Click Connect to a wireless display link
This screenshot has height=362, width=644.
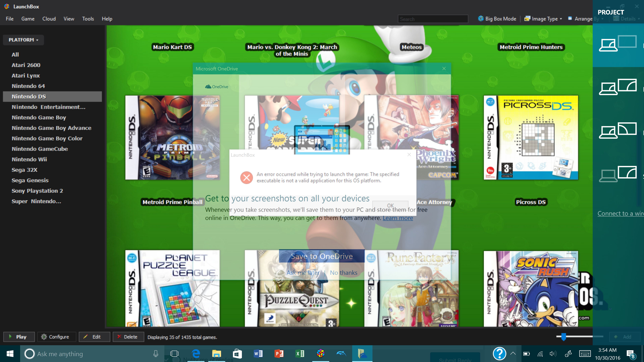[621, 213]
